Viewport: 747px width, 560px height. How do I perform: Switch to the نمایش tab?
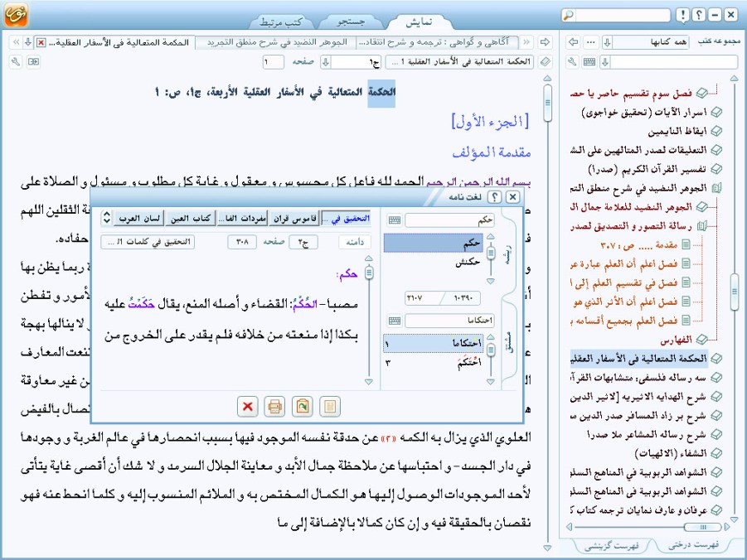(419, 22)
